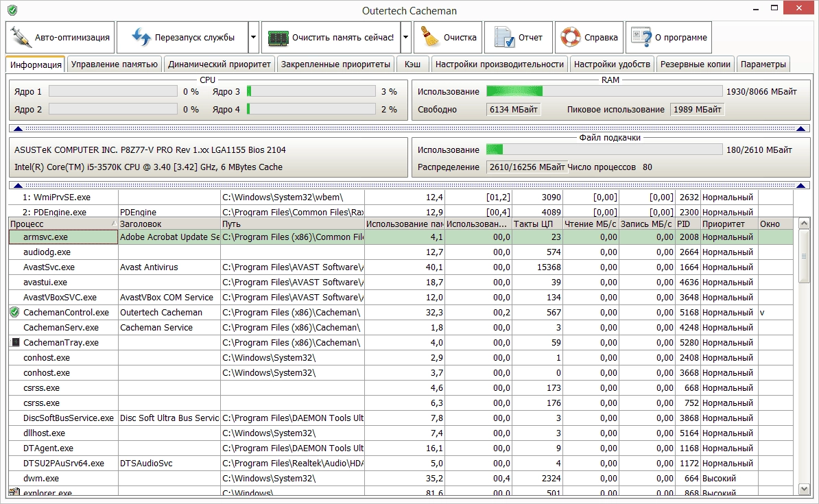
Task: Switch to the Резервные копии tab
Action: [x=696, y=64]
